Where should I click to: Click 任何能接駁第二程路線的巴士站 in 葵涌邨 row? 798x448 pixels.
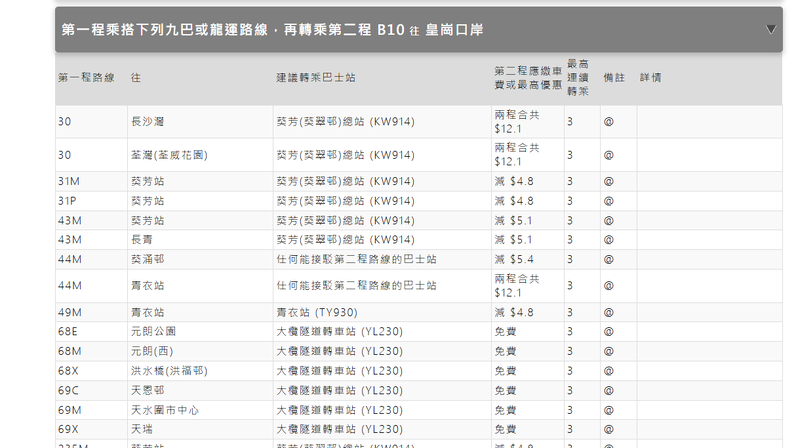click(x=356, y=259)
